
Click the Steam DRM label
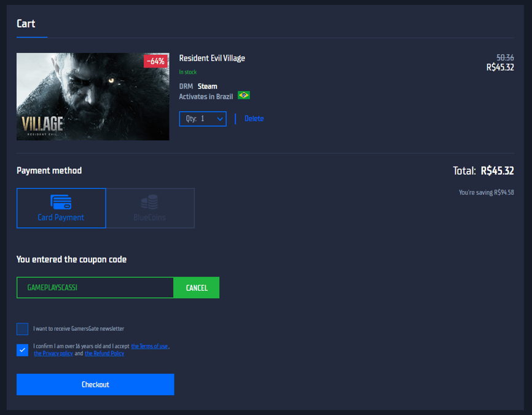click(x=207, y=86)
